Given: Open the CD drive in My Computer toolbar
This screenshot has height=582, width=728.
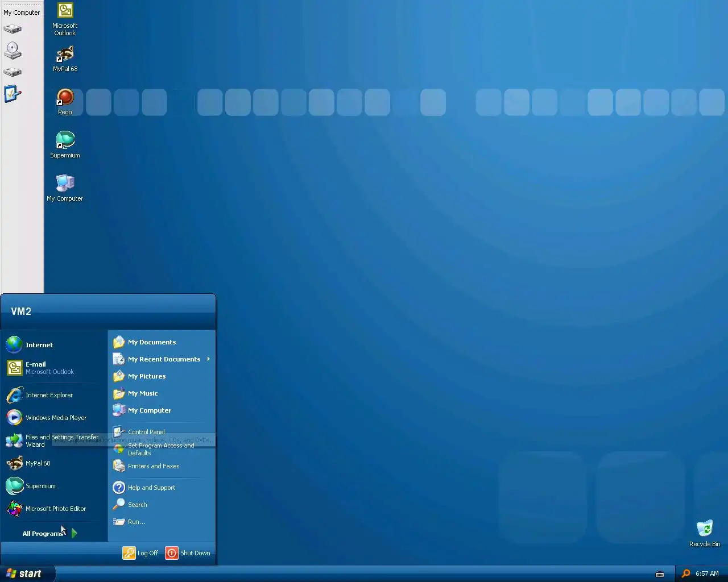Looking at the screenshot, I should point(13,51).
